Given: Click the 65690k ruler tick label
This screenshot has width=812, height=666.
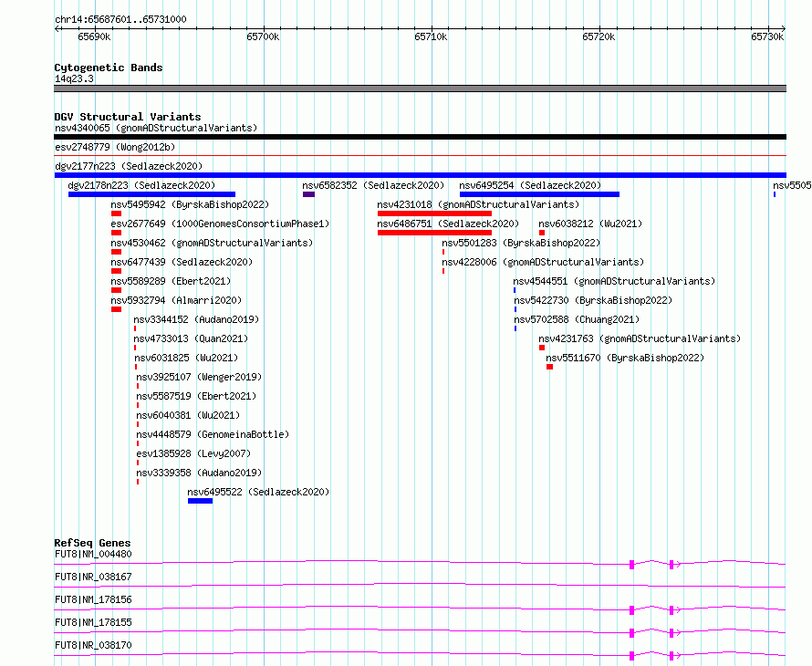Looking at the screenshot, I should coord(94,36).
